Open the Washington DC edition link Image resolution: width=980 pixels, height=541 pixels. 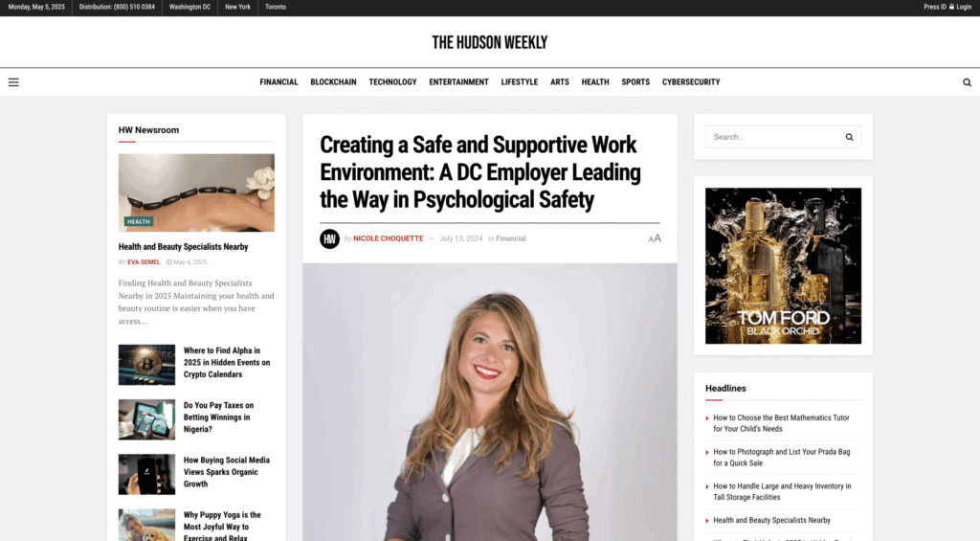click(x=189, y=7)
